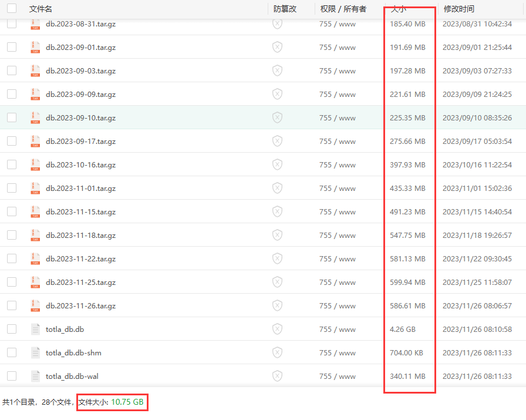Tick the select-all checkbox in header
Screen dimensions: 526x420
click(12, 8)
